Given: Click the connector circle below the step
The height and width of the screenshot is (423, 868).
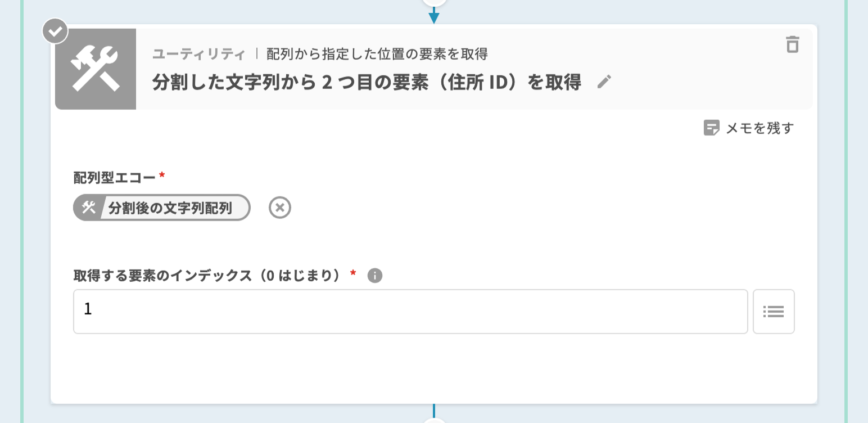Looking at the screenshot, I should coord(433,421).
